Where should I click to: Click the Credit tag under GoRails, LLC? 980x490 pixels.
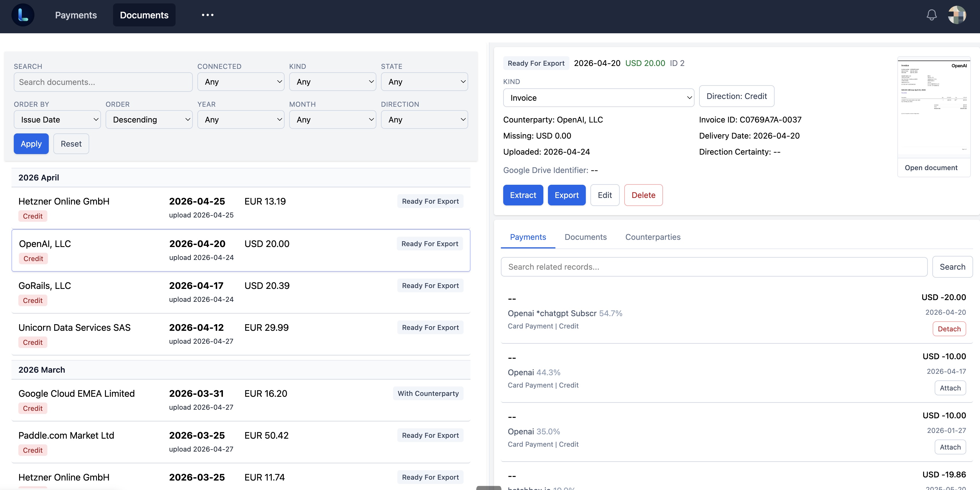[x=33, y=301]
